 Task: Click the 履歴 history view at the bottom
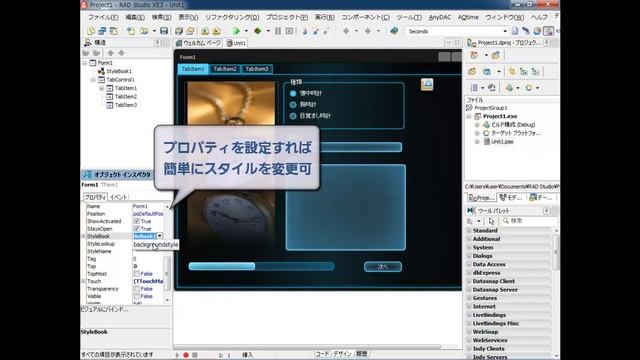[x=362, y=354]
